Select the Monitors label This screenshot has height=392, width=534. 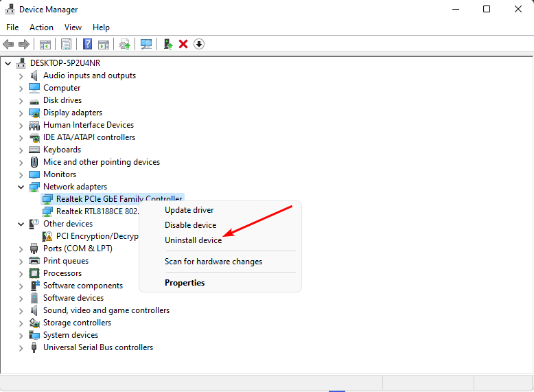point(60,174)
